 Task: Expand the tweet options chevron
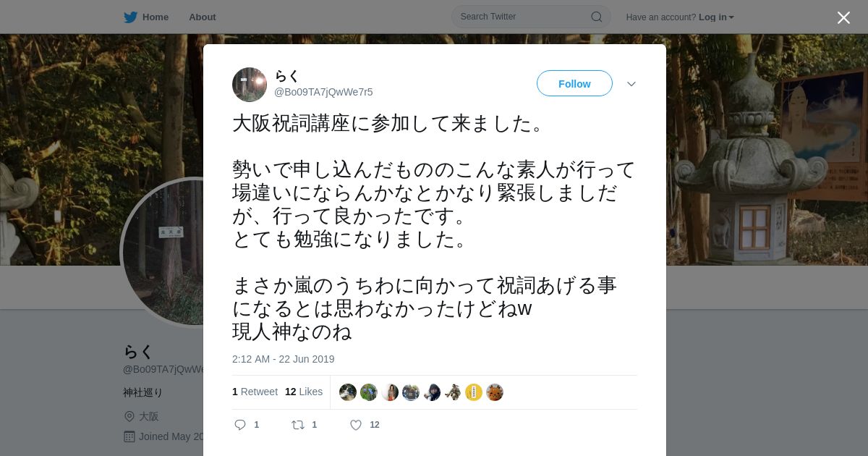click(631, 84)
